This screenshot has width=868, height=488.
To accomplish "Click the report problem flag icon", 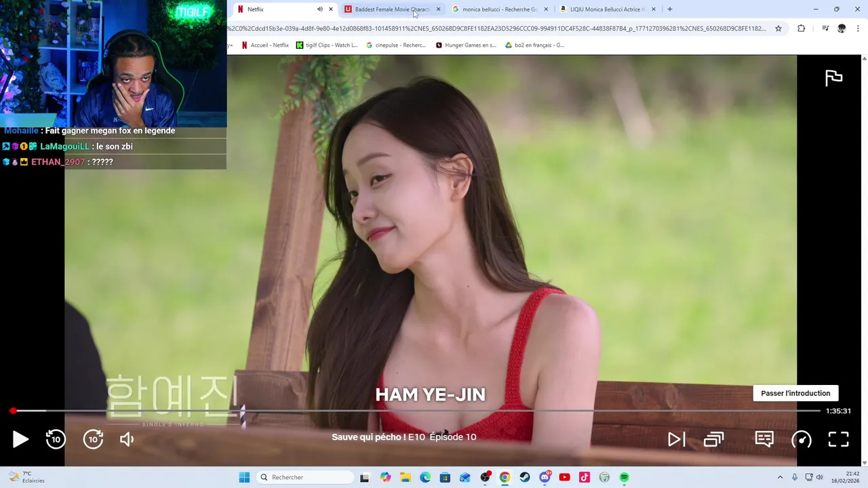I will click(833, 78).
